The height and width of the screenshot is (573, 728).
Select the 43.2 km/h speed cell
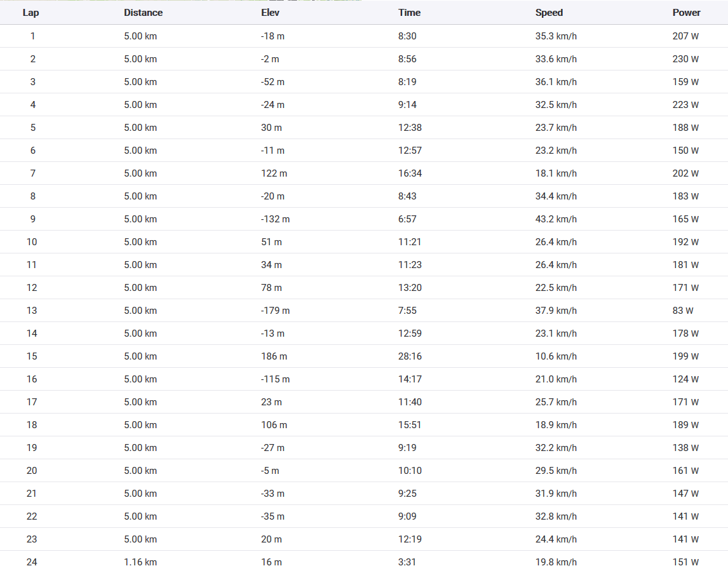(x=556, y=219)
